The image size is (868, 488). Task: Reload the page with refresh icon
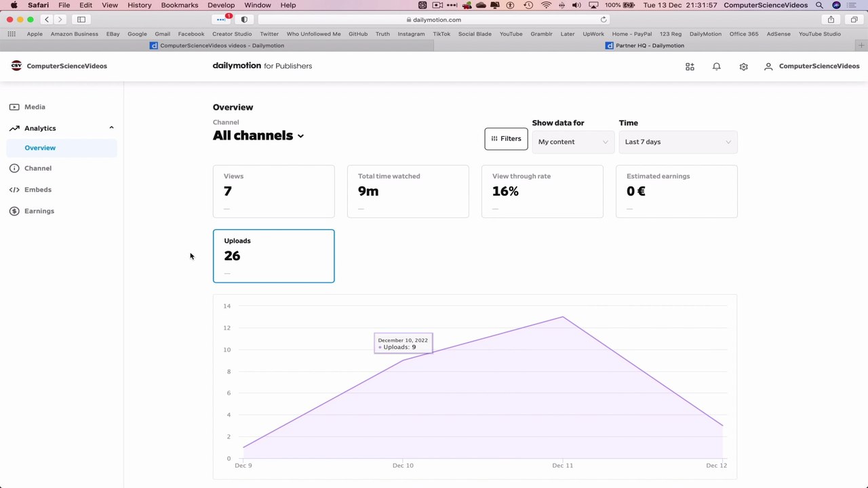604,20
